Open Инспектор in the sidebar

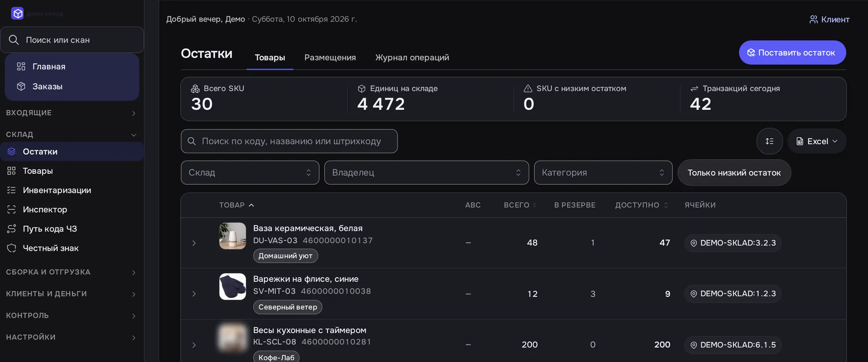(x=72, y=210)
